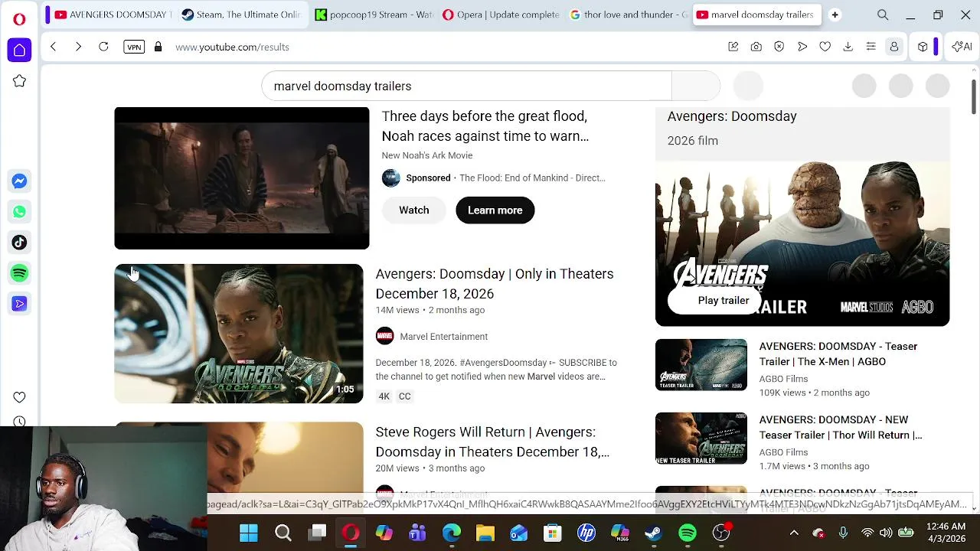Image resolution: width=980 pixels, height=551 pixels.
Task: Take a snapshot with camera icon
Action: tap(756, 47)
